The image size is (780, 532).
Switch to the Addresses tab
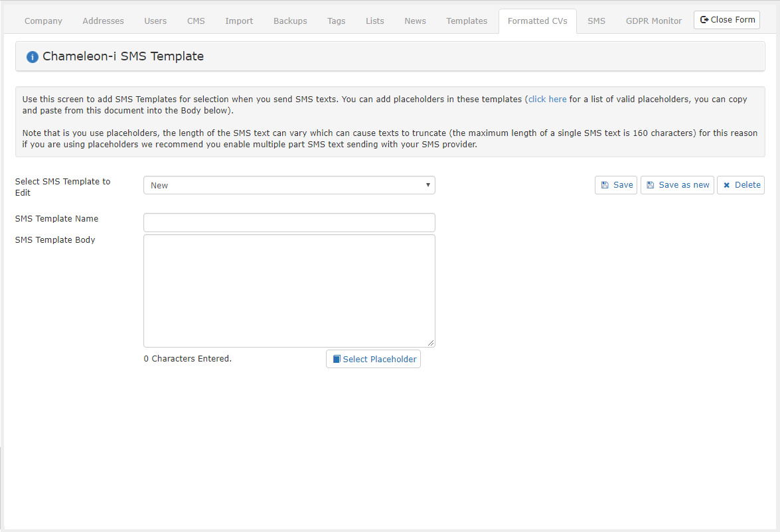click(x=103, y=21)
